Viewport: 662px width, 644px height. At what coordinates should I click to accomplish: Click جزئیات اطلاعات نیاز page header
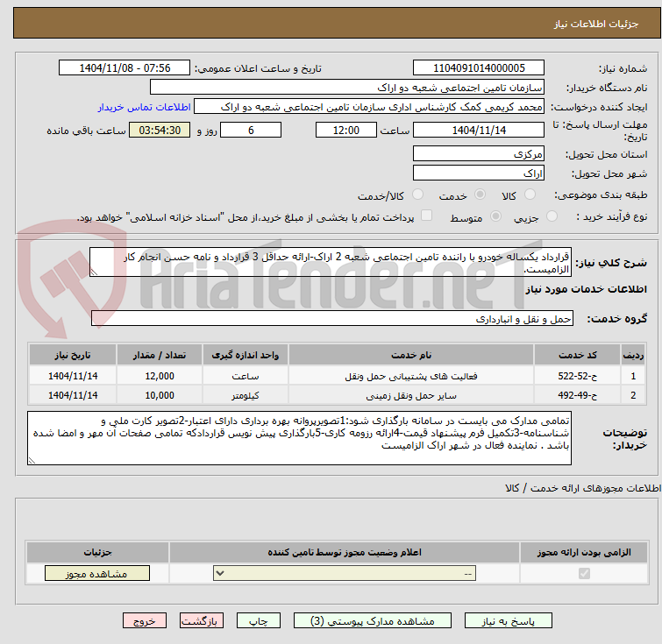[x=595, y=24]
